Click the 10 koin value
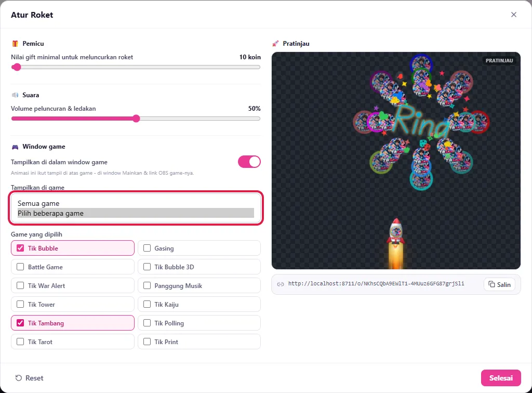The width and height of the screenshot is (532, 393). [250, 57]
